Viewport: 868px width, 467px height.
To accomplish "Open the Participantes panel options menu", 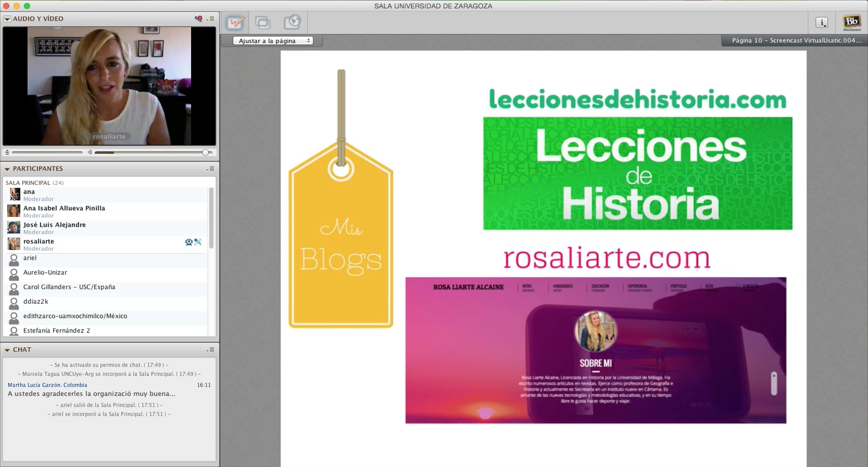I will pos(210,169).
